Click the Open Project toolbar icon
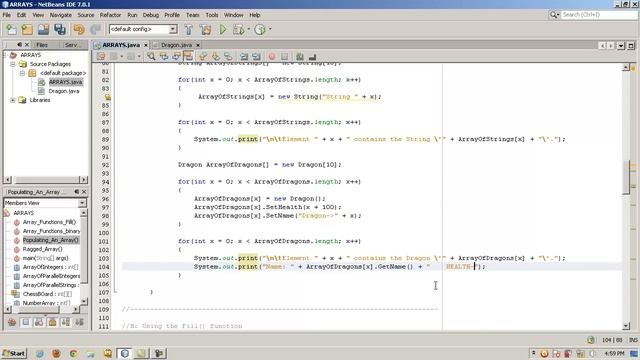 coord(43,29)
